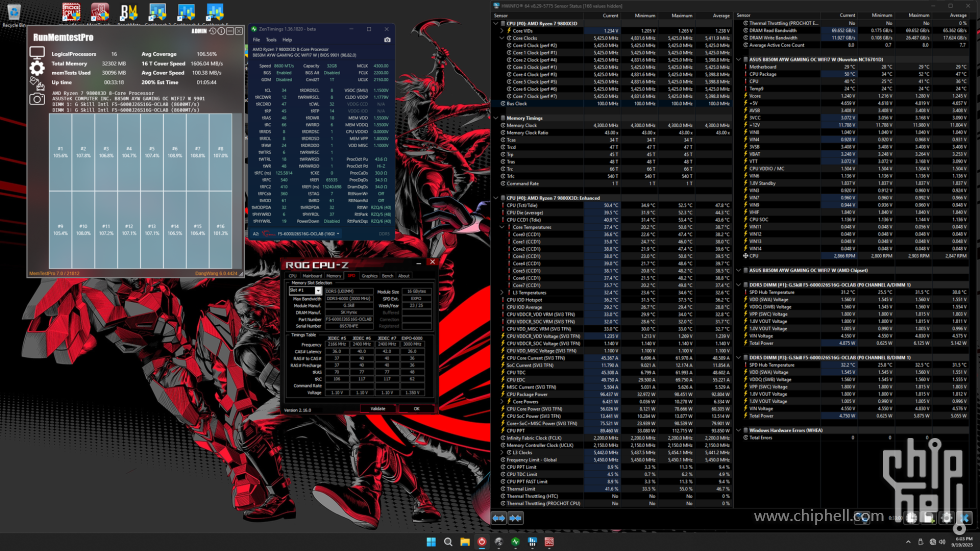Collapse Core Clocks in HWiNFO
Image resolution: width=980 pixels, height=551 pixels.
point(502,38)
